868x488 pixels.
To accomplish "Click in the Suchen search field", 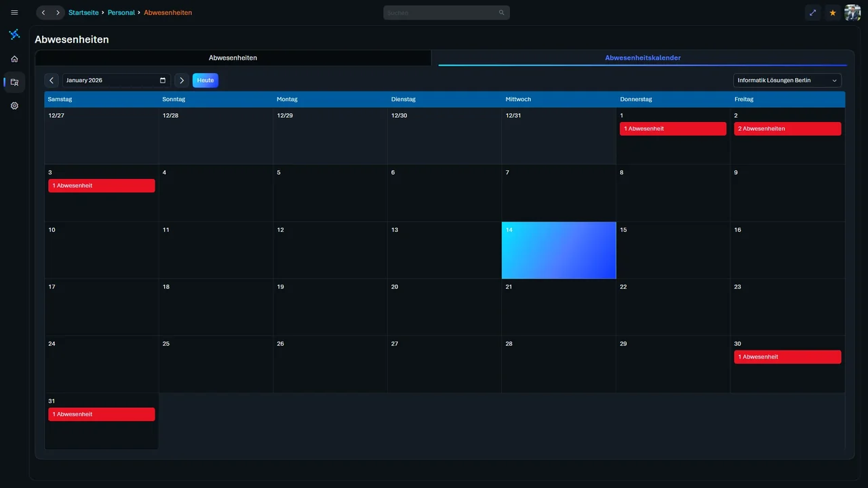I will (446, 13).
